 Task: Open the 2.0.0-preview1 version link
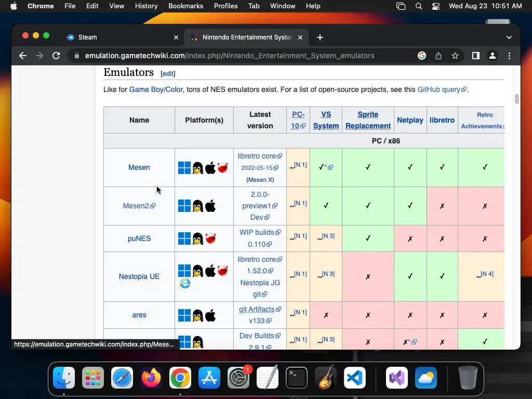[x=260, y=200]
